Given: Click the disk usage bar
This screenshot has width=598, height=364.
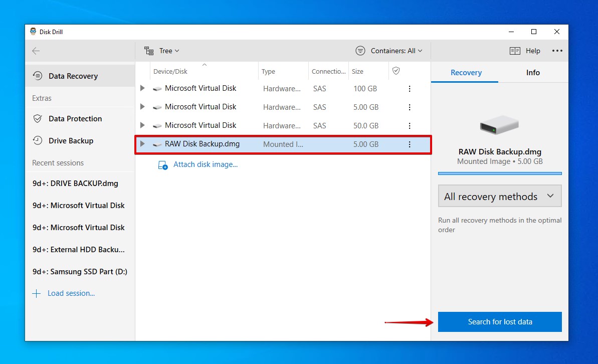Looking at the screenshot, I should point(500,173).
